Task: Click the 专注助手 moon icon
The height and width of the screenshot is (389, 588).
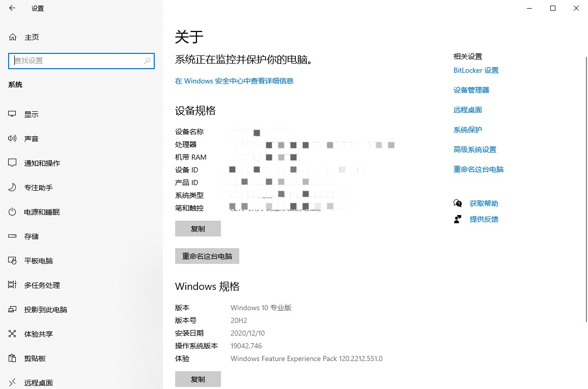Action: [x=13, y=188]
